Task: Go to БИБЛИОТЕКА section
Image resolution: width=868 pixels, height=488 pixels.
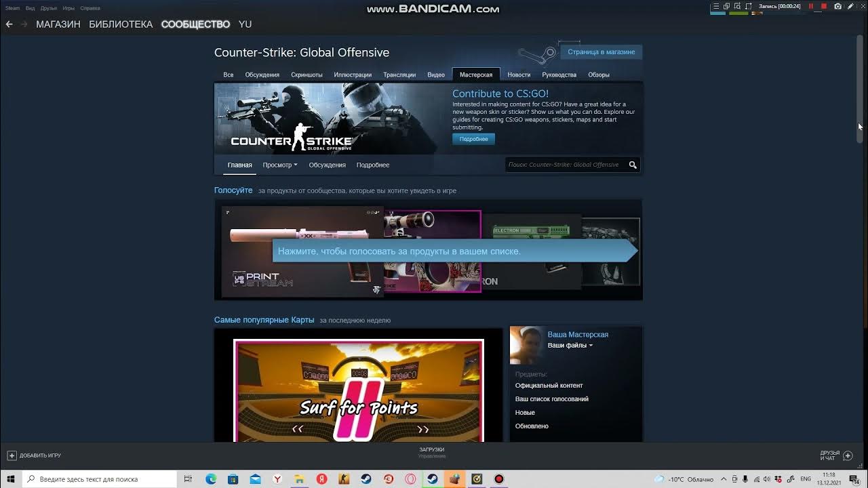Action: (121, 24)
